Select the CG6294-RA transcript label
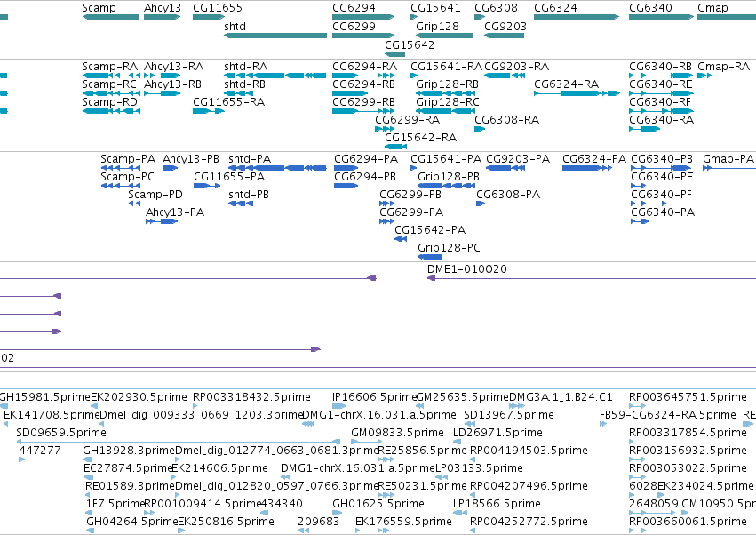756x535 pixels. coord(364,66)
